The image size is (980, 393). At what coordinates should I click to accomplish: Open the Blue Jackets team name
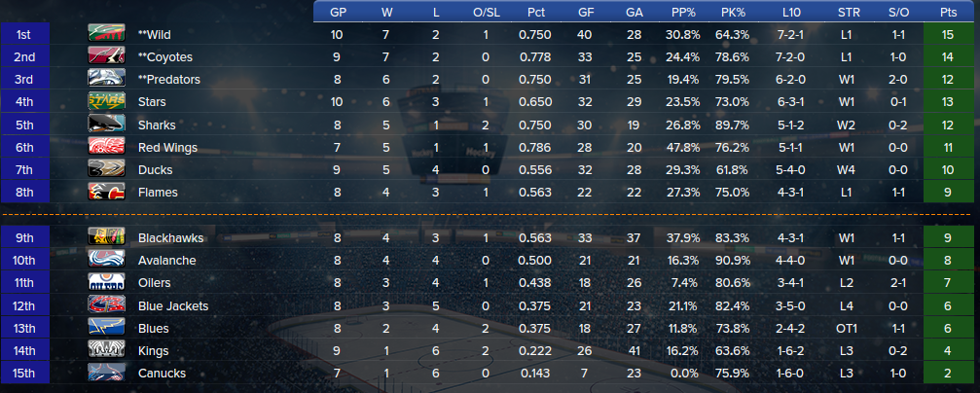tap(173, 305)
